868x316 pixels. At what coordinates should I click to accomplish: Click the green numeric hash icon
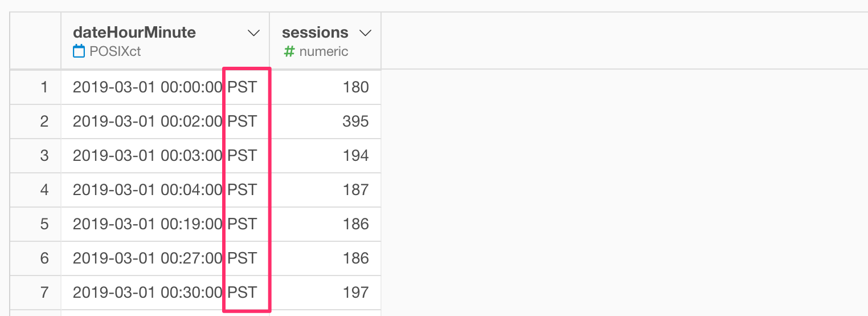pos(289,51)
